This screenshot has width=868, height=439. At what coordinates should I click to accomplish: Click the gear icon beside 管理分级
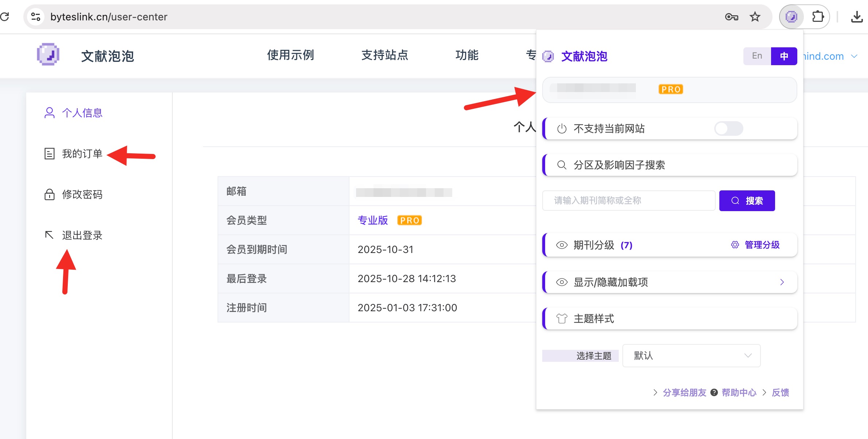(x=735, y=245)
